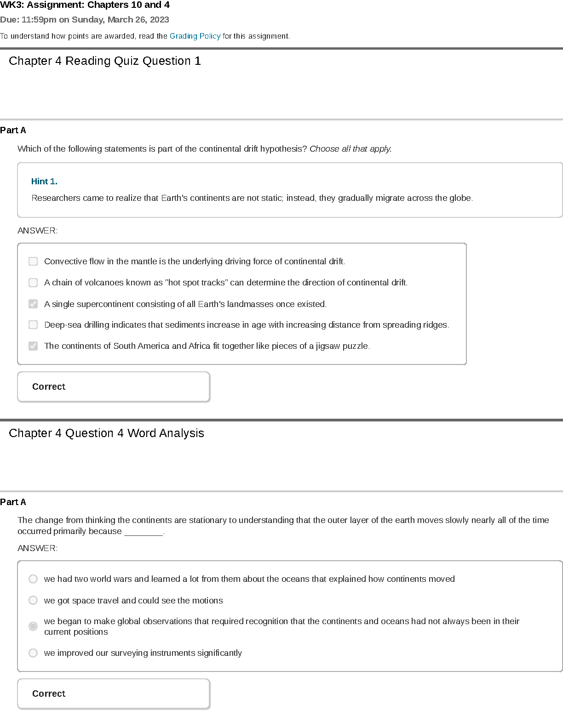
Task: Choose the two world wars radio option
Action: pos(33,579)
